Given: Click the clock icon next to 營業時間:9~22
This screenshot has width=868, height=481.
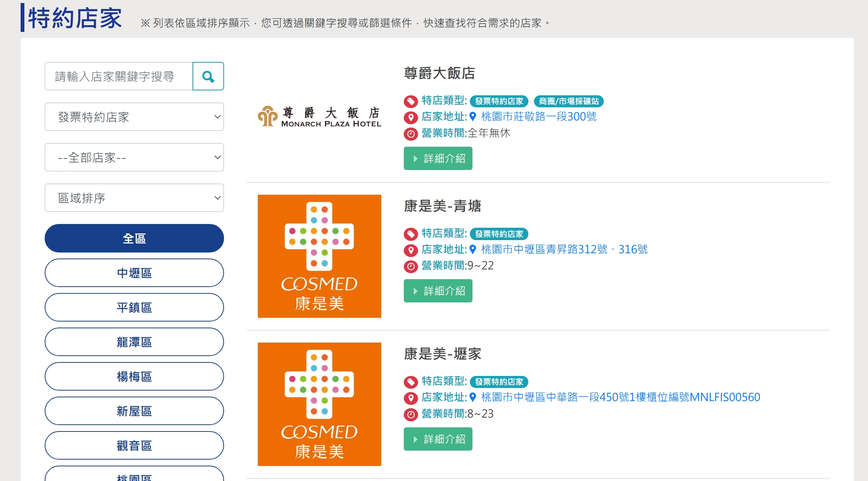Looking at the screenshot, I should pos(411,266).
